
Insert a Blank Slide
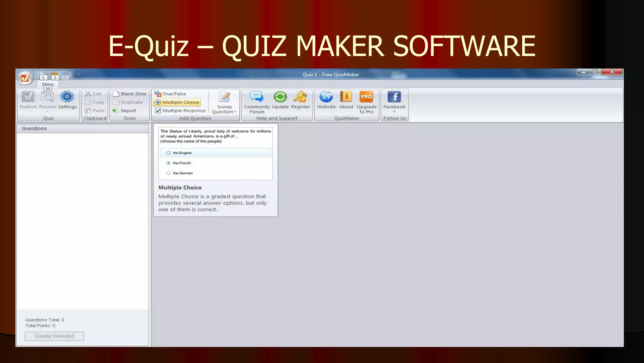point(130,94)
